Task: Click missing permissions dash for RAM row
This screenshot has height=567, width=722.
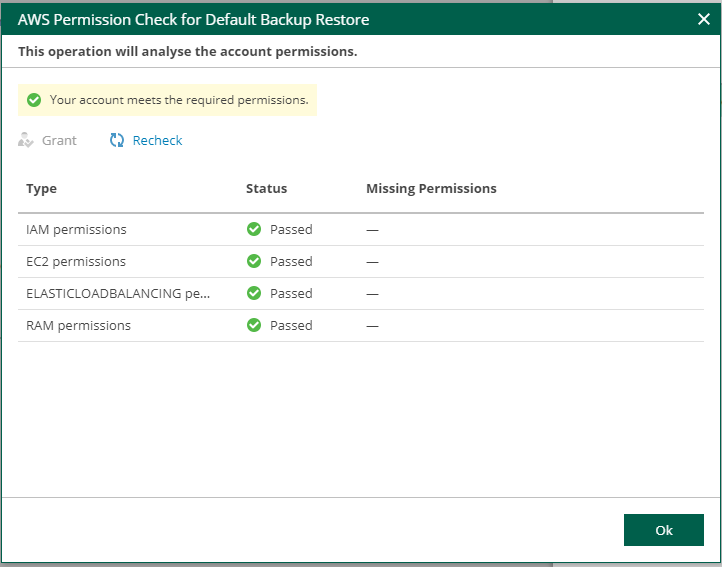Action: click(x=372, y=326)
